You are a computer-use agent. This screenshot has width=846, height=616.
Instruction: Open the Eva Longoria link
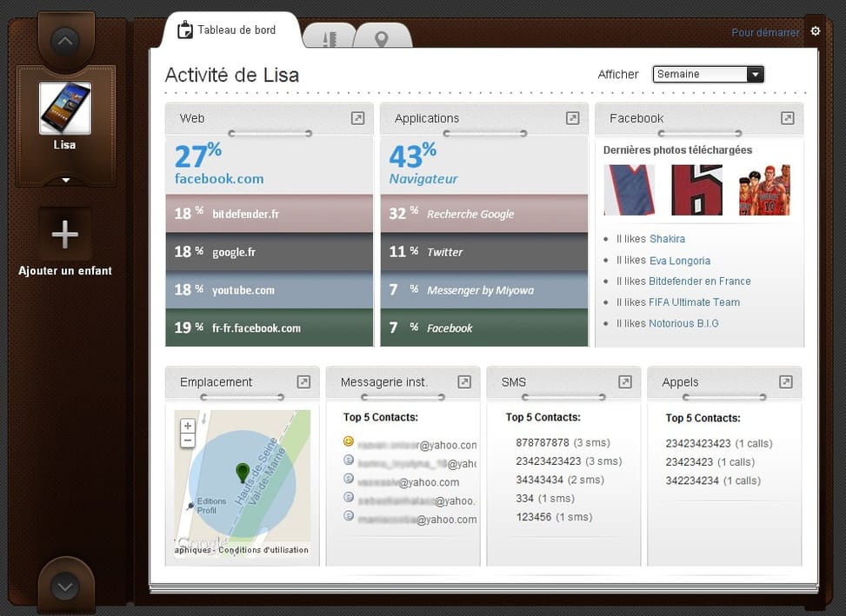680,261
